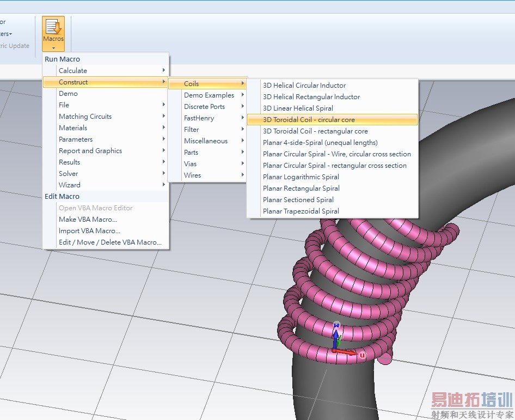Open the Results submenu
This screenshot has width=515, height=420.
[106, 162]
